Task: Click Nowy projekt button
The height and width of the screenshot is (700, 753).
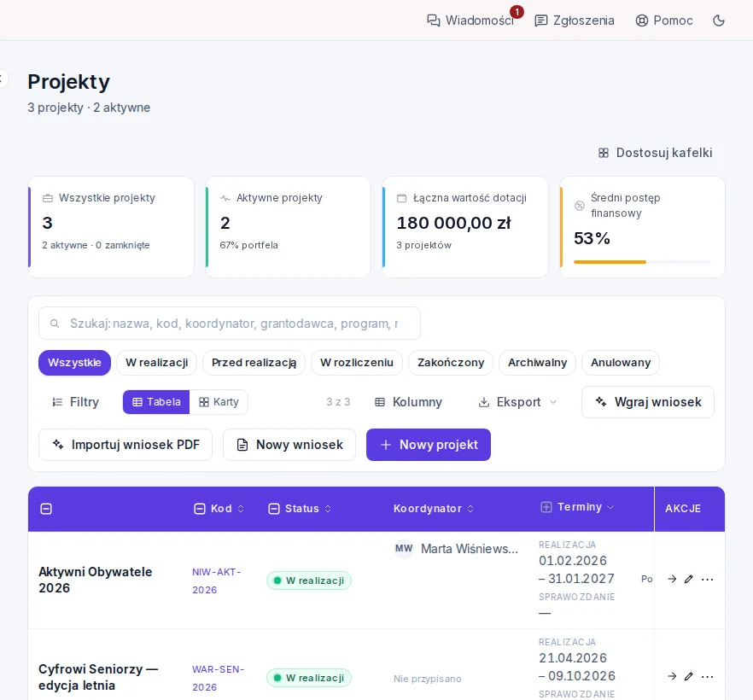Action: [429, 445]
